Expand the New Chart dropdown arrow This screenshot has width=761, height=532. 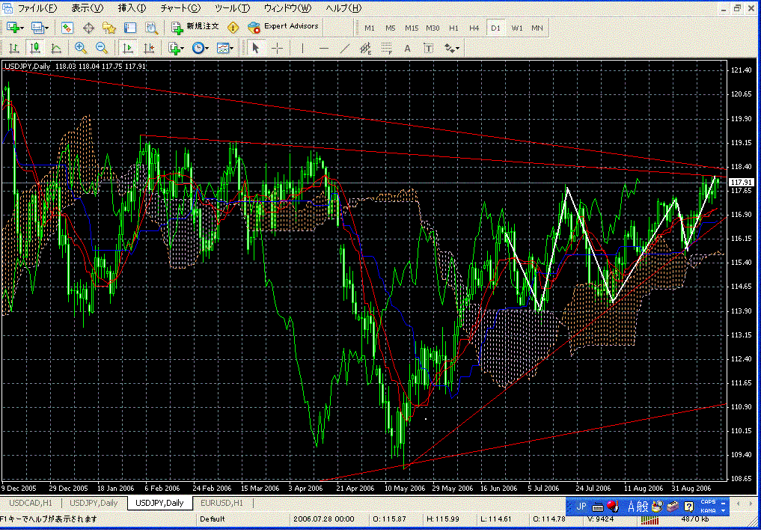(22, 28)
